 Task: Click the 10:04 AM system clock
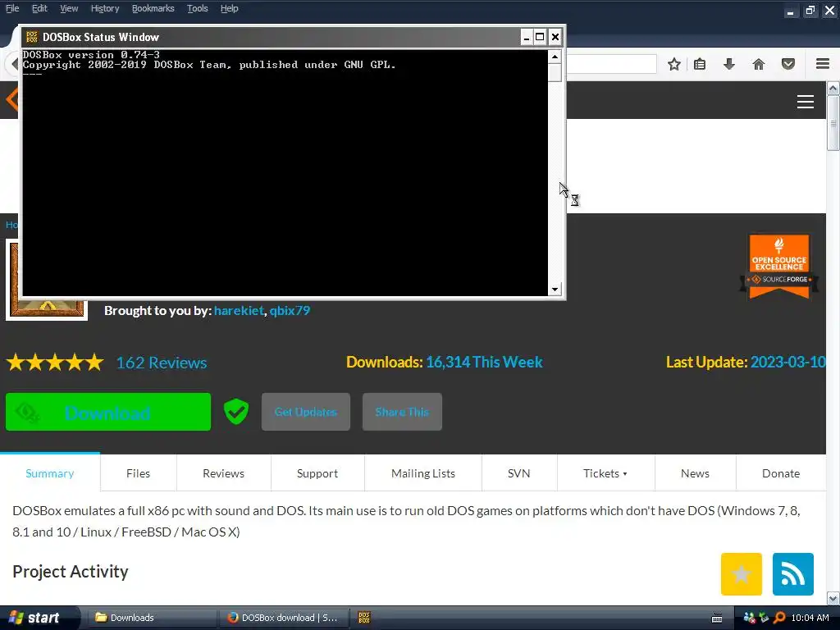click(810, 618)
